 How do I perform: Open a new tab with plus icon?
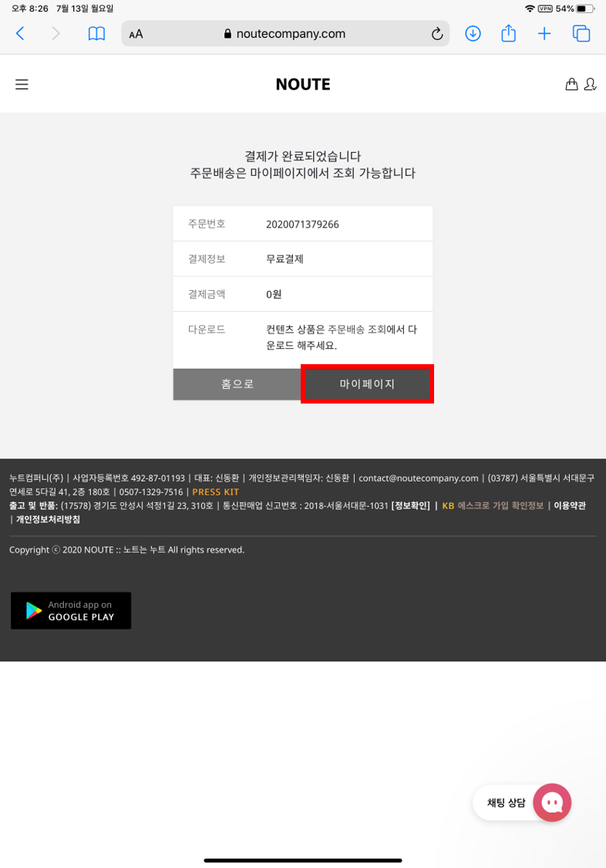(x=544, y=34)
